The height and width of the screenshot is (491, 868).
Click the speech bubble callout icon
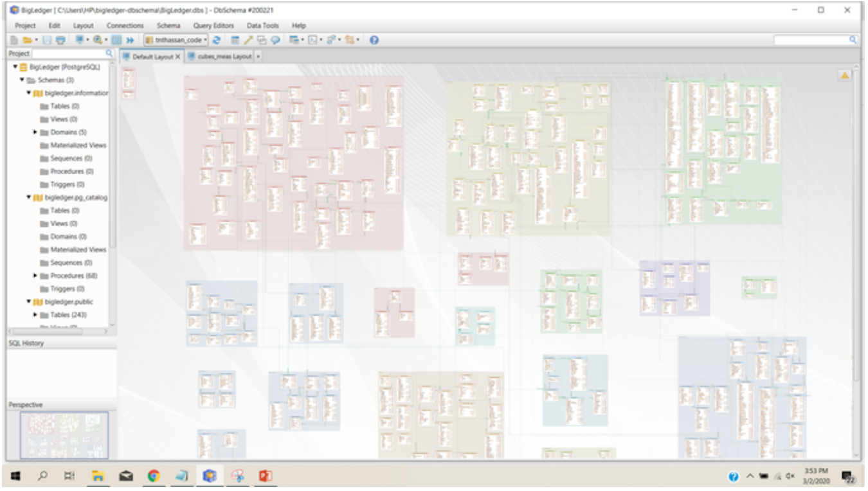(275, 40)
